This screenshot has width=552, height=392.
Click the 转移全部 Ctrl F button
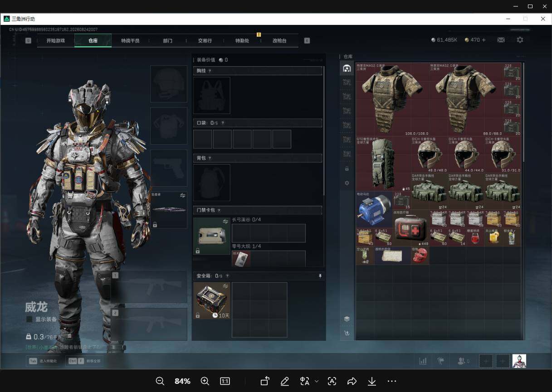click(84, 361)
